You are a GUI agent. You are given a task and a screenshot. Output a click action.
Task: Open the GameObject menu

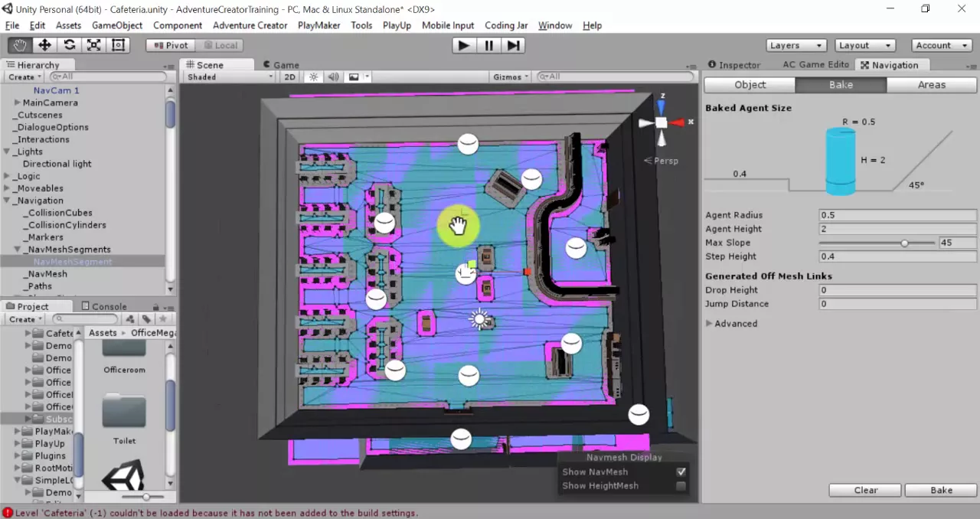pos(117,25)
